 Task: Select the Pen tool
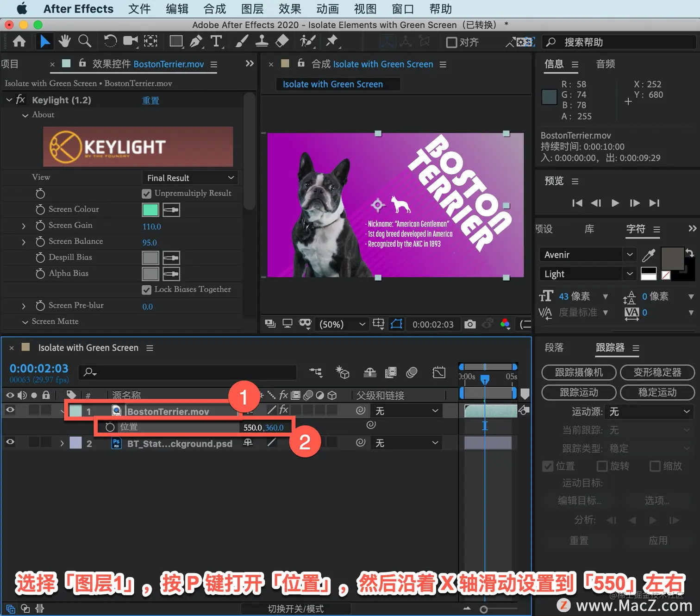[x=196, y=42]
